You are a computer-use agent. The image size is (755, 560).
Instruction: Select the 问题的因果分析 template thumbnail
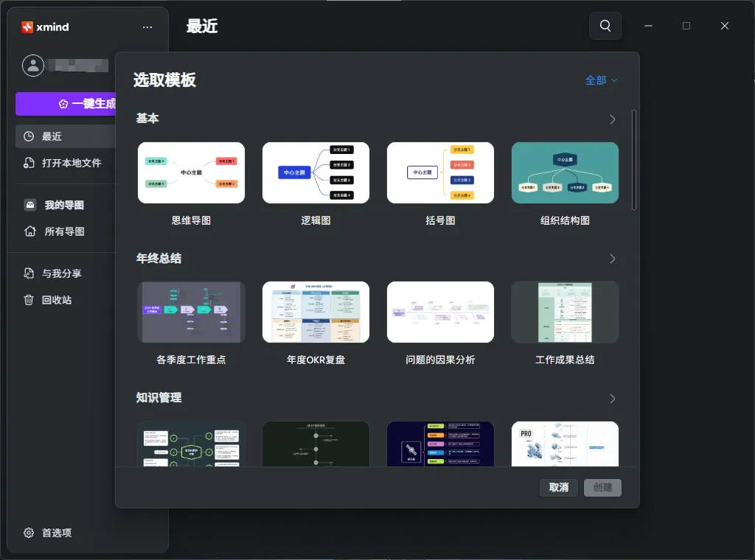click(x=441, y=312)
